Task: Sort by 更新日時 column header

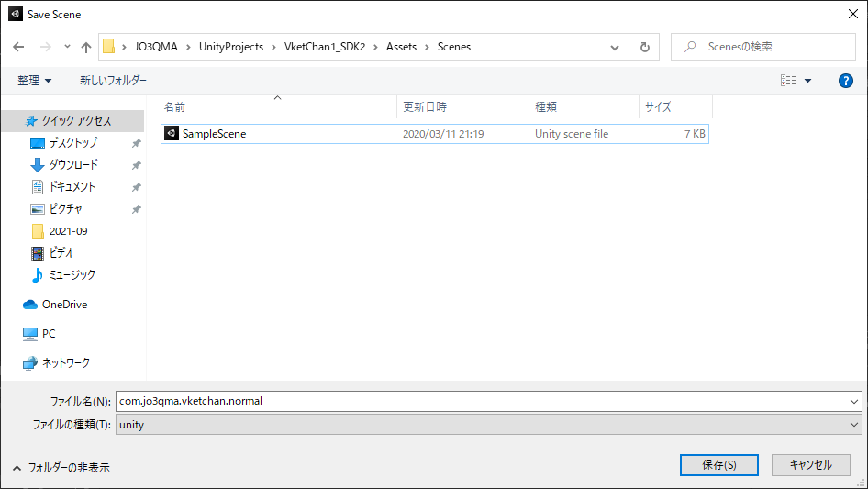Action: [x=425, y=106]
